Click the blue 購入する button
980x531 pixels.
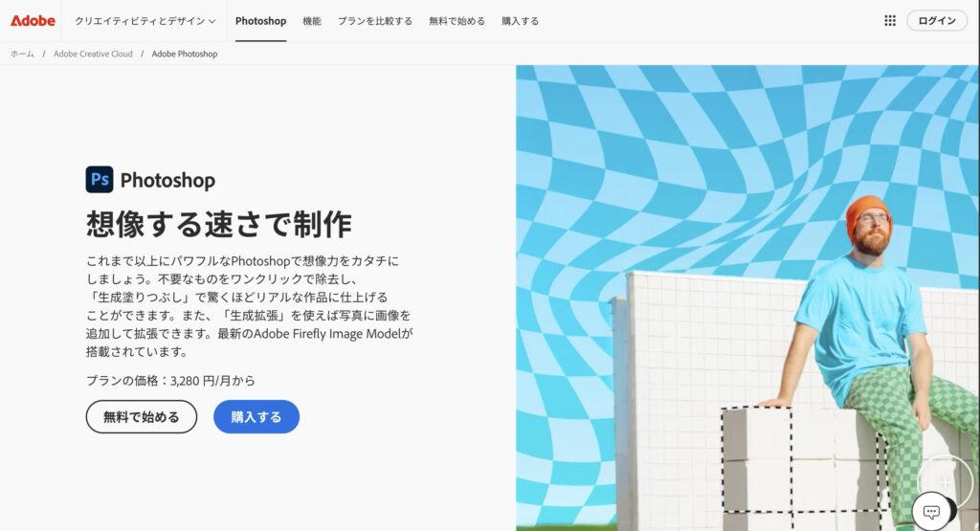[x=256, y=417]
